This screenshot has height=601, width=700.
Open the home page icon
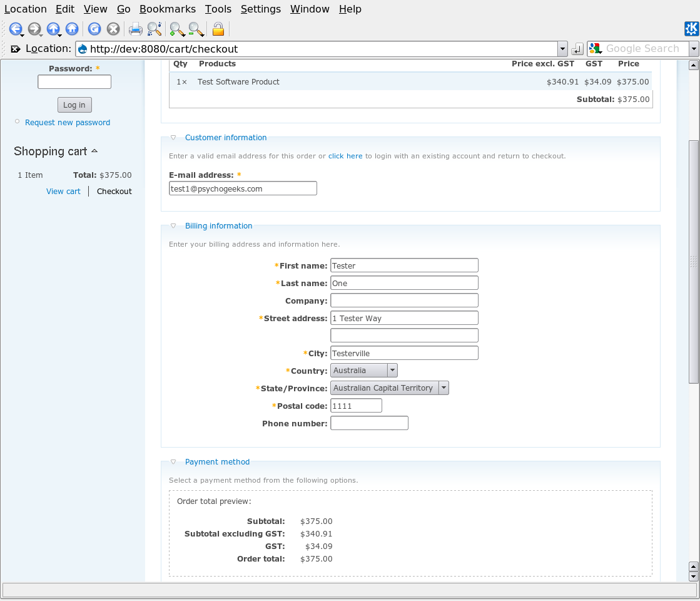72,29
